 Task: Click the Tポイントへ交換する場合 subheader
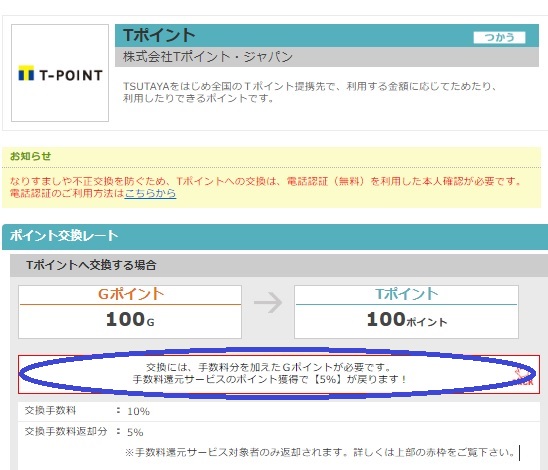pyautogui.click(x=279, y=265)
